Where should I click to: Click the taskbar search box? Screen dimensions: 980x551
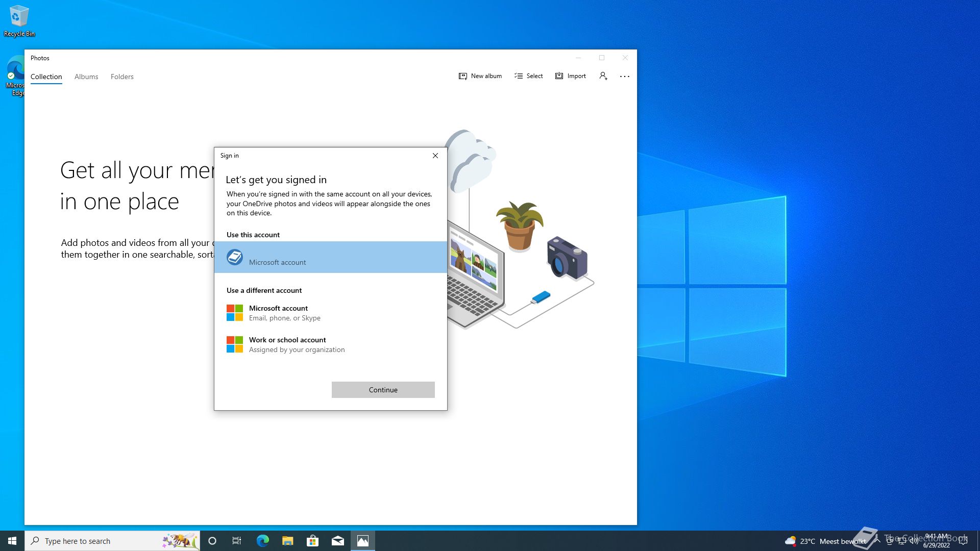click(x=112, y=541)
